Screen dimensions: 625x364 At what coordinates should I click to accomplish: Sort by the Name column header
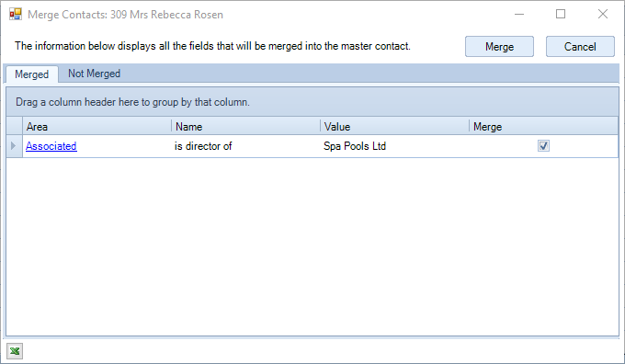tap(246, 127)
